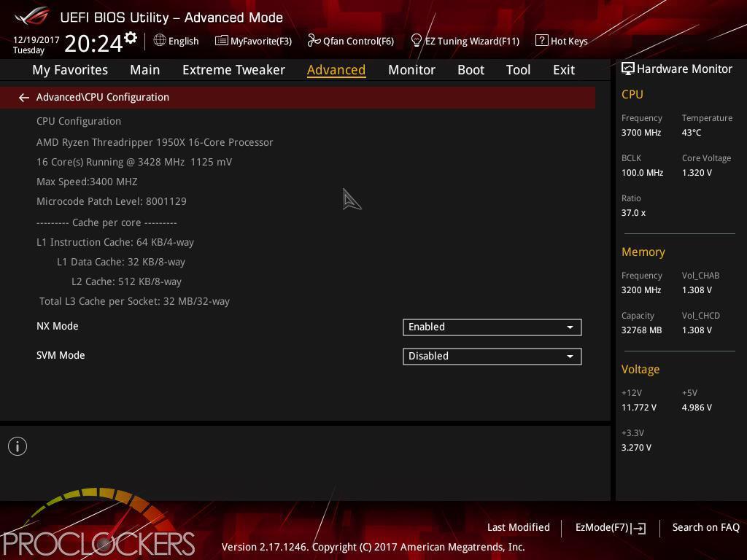Click the globe language icon
The height and width of the screenshot is (560, 747).
[160, 40]
